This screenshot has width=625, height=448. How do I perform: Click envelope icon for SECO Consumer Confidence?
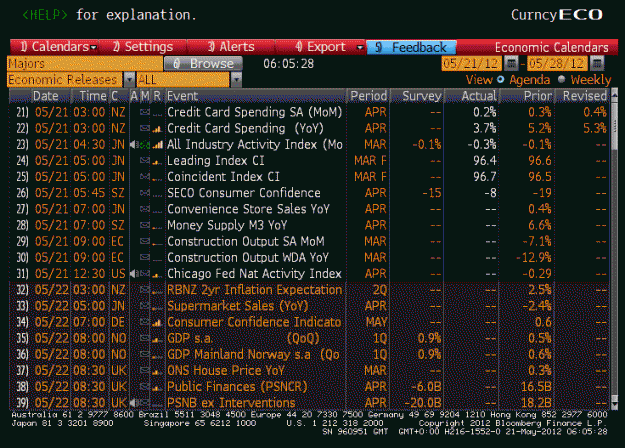[145, 193]
